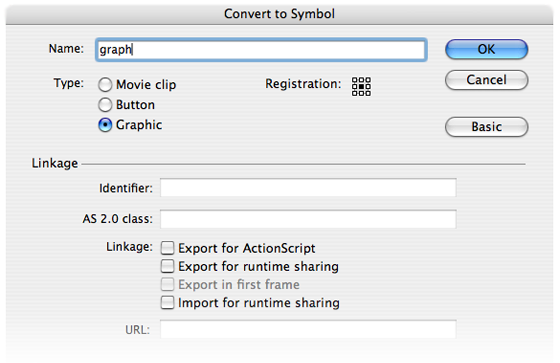The width and height of the screenshot is (560, 363).
Task: Cancel the Convert to Symbol dialog
Action: [x=486, y=80]
